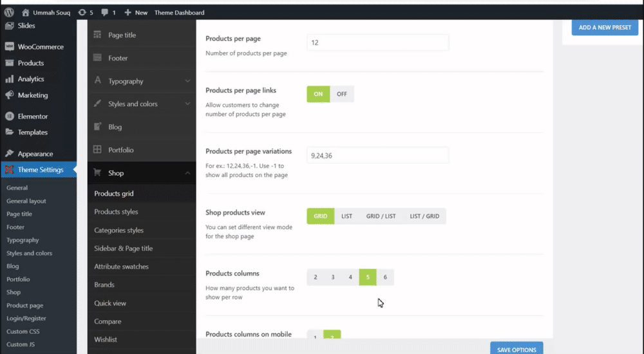Viewport: 644px width, 354px height.
Task: Click the Page title panel icon
Action: (x=97, y=35)
